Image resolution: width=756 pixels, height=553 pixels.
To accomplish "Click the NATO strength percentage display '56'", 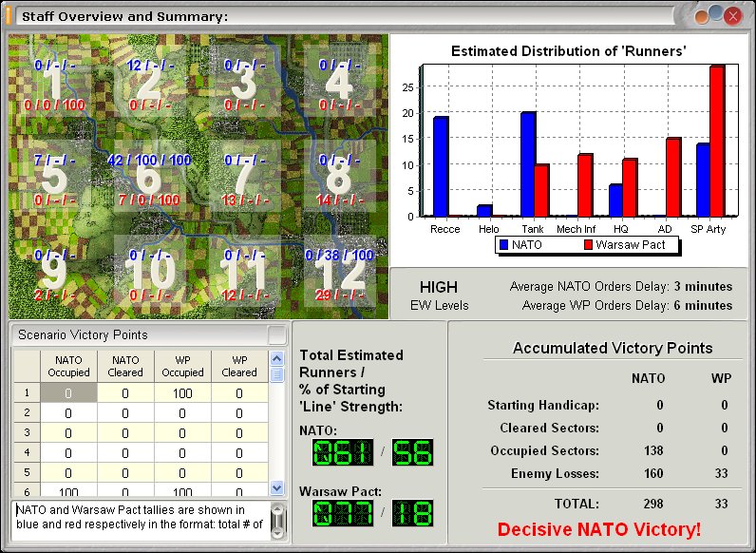I will coord(412,452).
